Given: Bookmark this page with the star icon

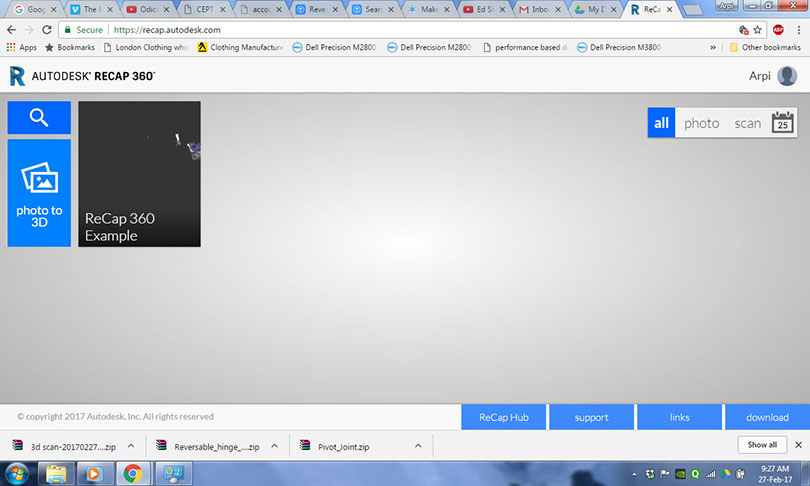Looking at the screenshot, I should (757, 30).
